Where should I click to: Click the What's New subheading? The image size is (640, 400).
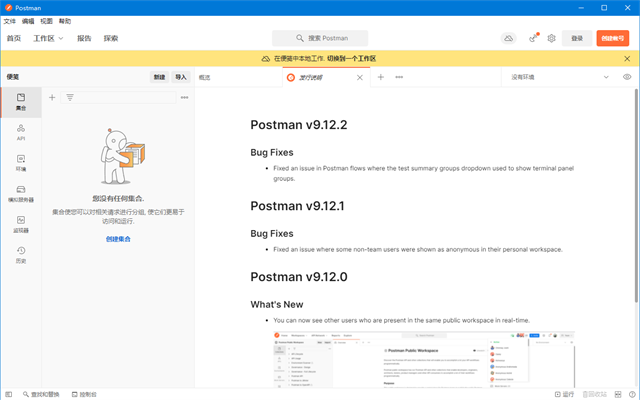pyautogui.click(x=277, y=304)
